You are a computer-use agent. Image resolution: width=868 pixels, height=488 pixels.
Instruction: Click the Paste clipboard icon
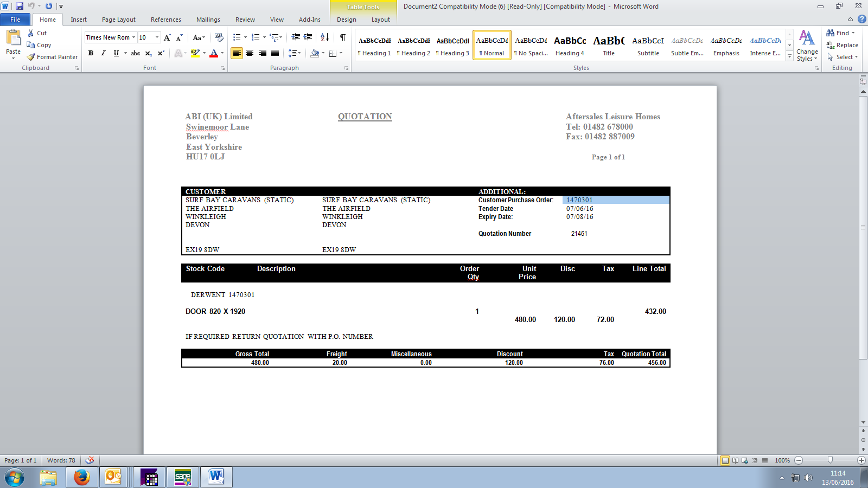coord(13,38)
